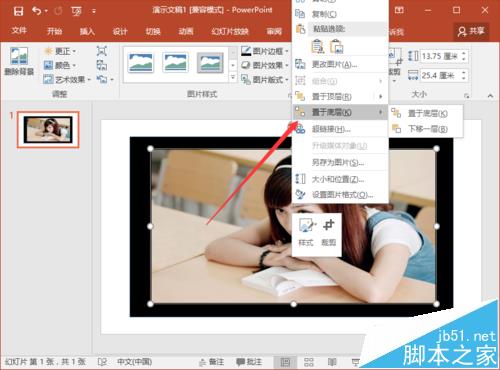This screenshot has width=500, height=370.
Task: Start slideshow from beginning via quick access icon
Action: coord(76,11)
